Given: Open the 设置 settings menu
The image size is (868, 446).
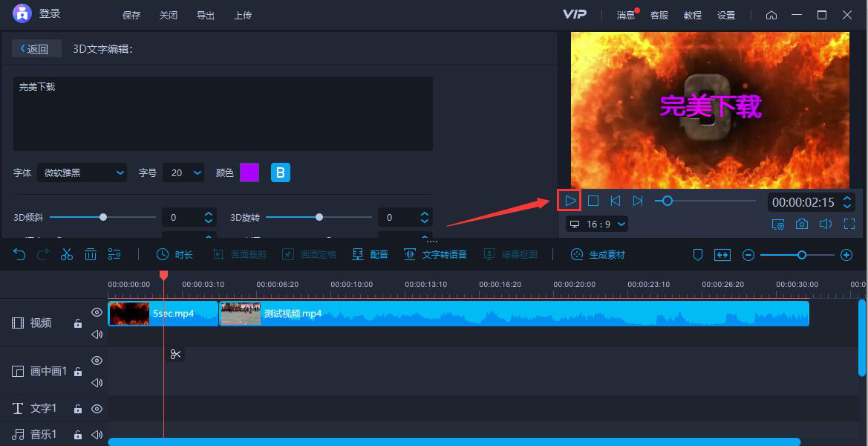Looking at the screenshot, I should pyautogui.click(x=726, y=15).
